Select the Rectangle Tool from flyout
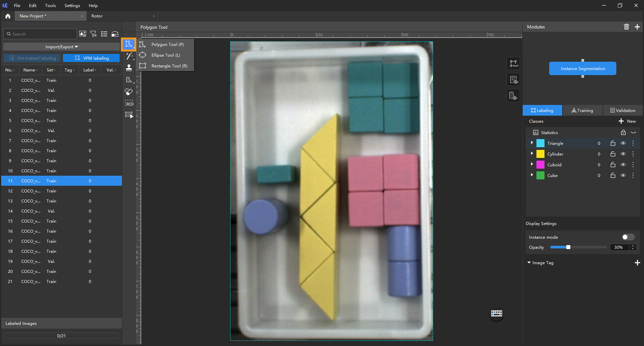This screenshot has width=644, height=346. click(x=169, y=66)
